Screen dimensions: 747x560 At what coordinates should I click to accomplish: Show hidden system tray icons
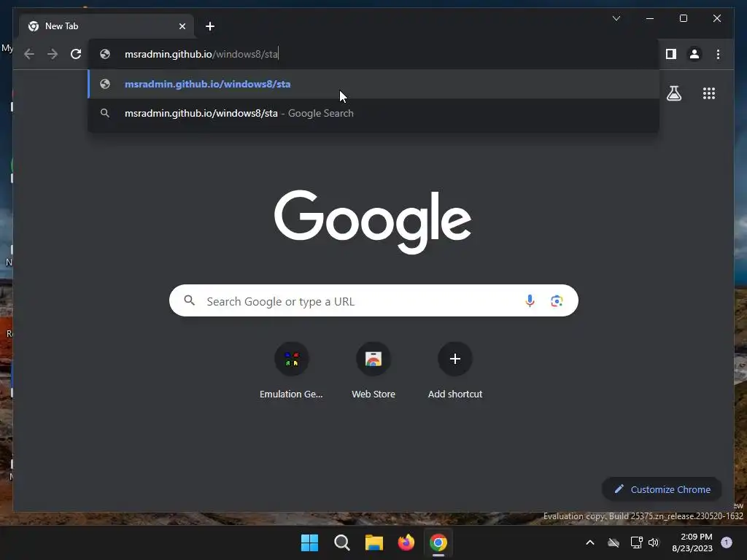tap(589, 542)
